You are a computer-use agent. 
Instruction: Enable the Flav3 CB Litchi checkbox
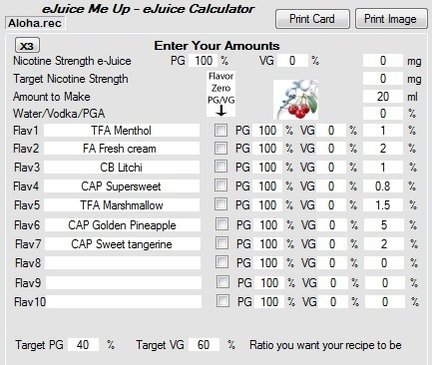pyautogui.click(x=221, y=166)
